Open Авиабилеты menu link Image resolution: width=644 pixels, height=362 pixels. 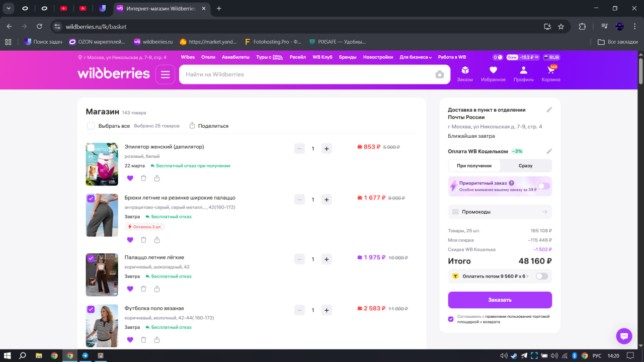[x=235, y=57]
